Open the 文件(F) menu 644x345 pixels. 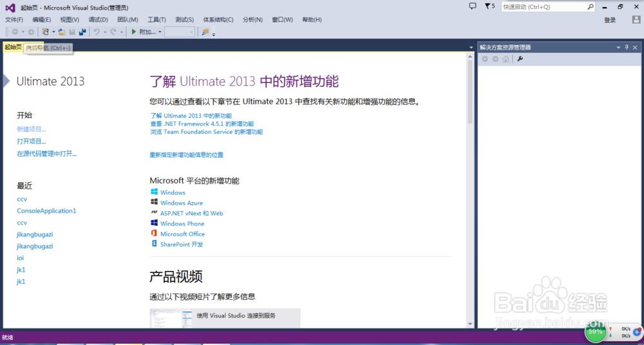[x=14, y=20]
